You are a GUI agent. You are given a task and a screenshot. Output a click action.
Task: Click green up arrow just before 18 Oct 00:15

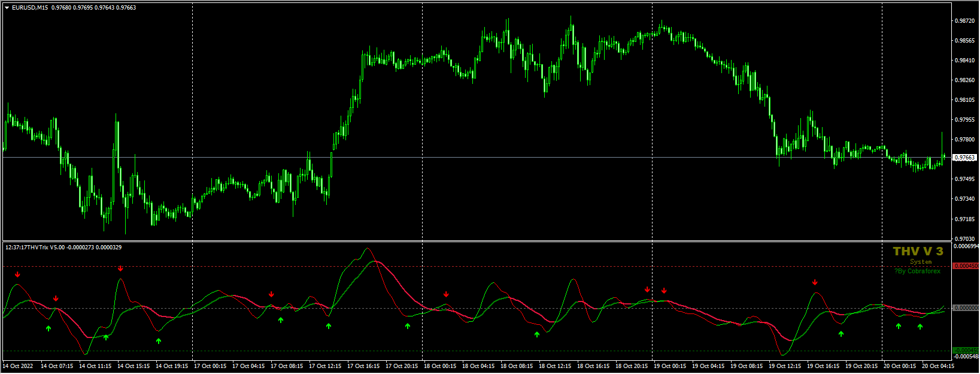click(x=408, y=326)
